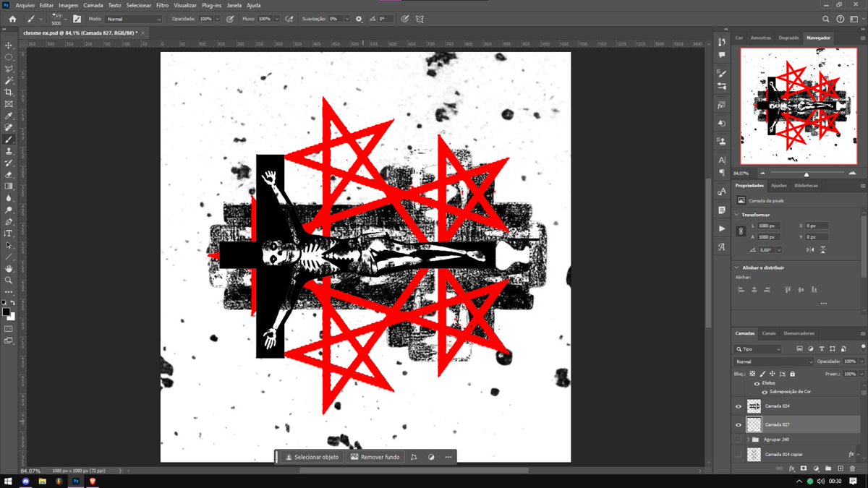Image resolution: width=868 pixels, height=488 pixels.
Task: Show layer Camada 814 copiar
Action: (739, 455)
